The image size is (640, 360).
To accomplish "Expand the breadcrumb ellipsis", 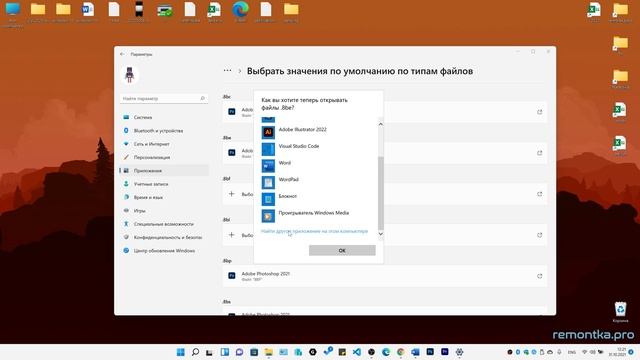I will pos(227,71).
